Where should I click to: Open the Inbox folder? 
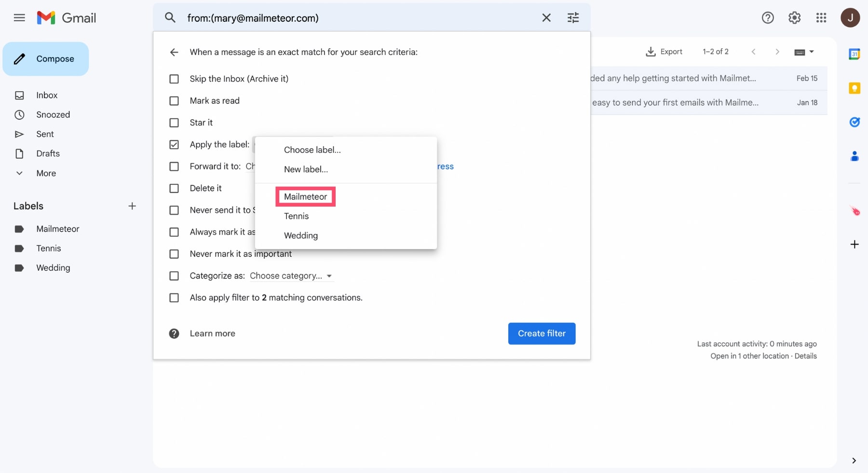47,95
